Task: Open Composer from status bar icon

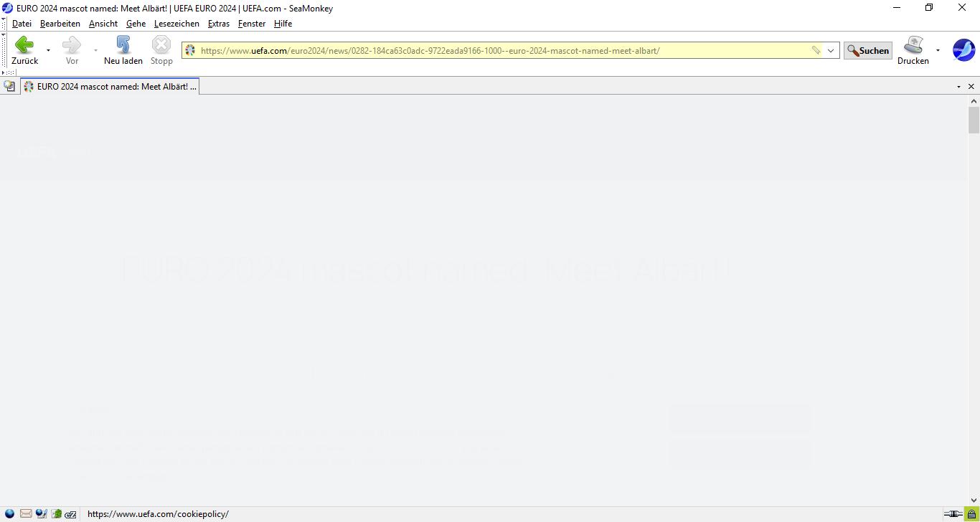Action: pyautogui.click(x=41, y=514)
